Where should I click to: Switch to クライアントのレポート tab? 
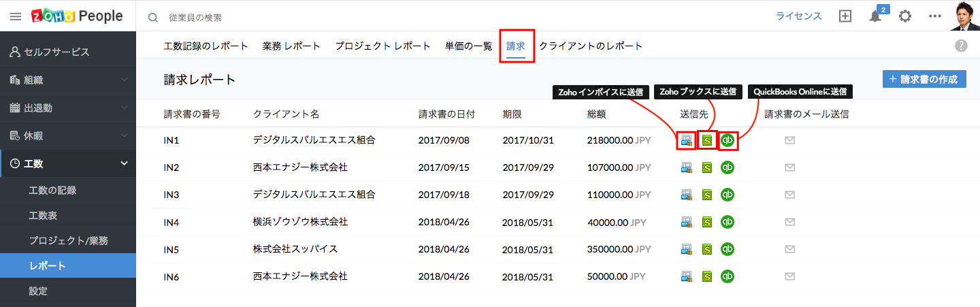(x=591, y=46)
